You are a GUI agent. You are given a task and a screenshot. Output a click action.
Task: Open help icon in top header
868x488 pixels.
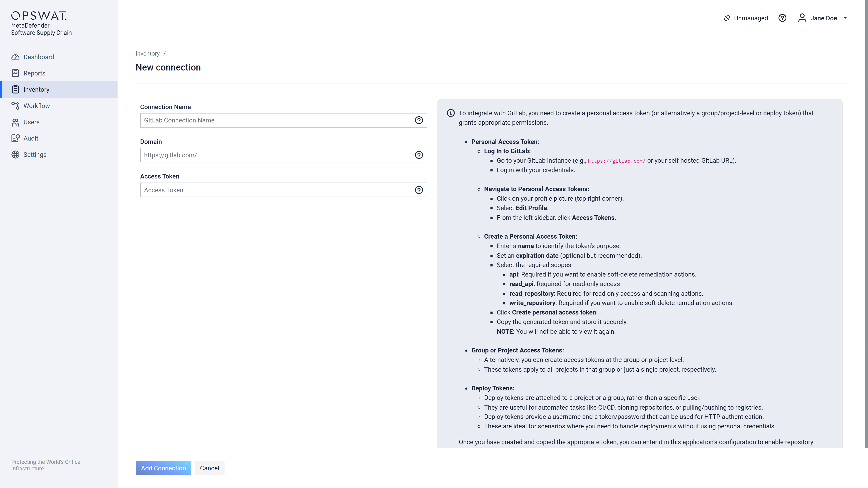point(782,18)
